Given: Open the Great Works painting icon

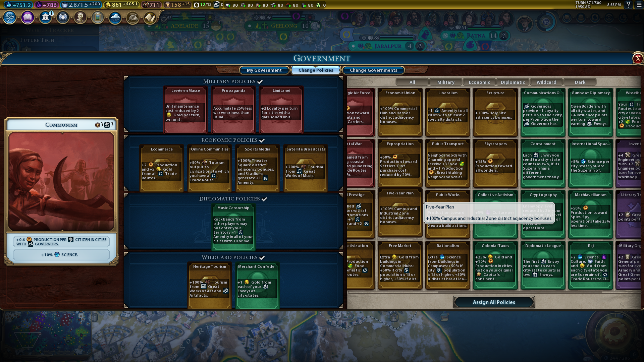Looking at the screenshot, I should point(98,17).
